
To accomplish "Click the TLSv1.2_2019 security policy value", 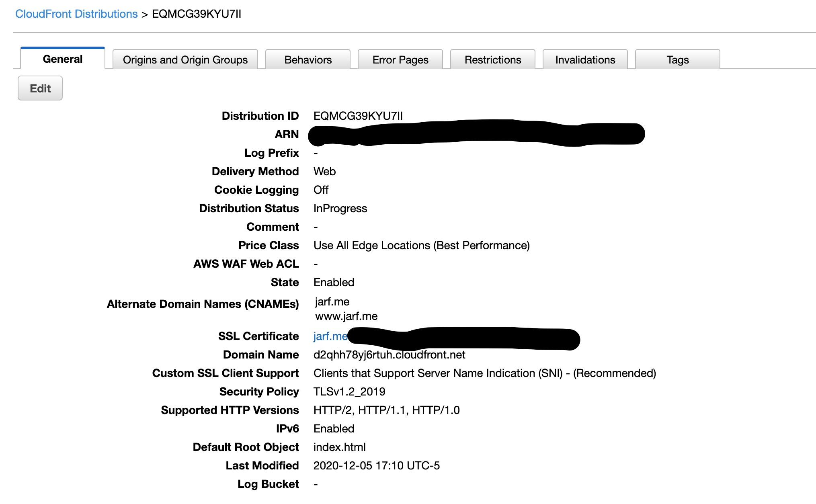I will tap(349, 392).
